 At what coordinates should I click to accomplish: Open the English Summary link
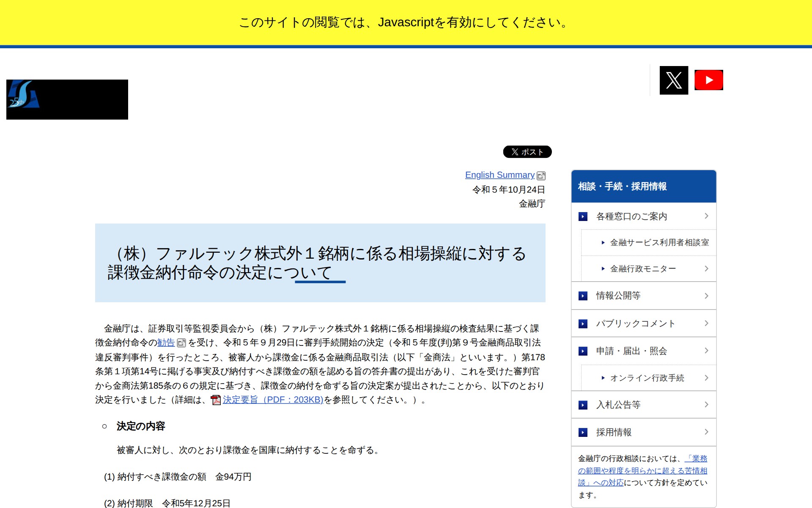pyautogui.click(x=499, y=175)
